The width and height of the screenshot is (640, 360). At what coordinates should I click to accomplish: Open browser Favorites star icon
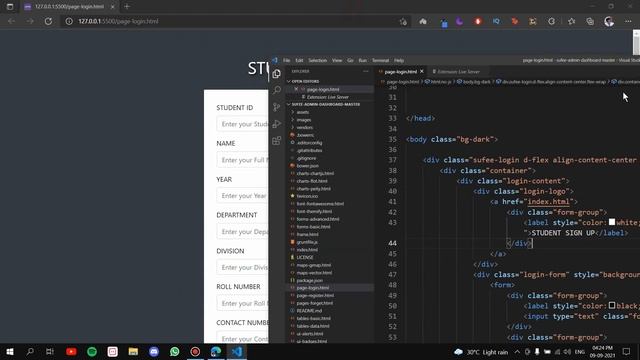(x=571, y=21)
